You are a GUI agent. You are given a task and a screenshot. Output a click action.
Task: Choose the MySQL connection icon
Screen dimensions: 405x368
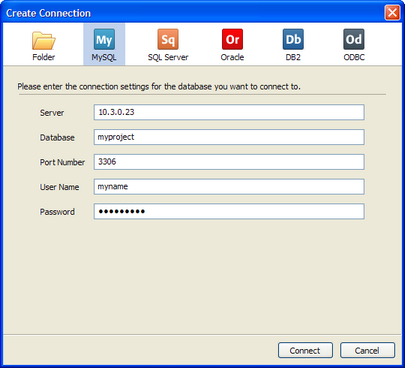click(104, 39)
